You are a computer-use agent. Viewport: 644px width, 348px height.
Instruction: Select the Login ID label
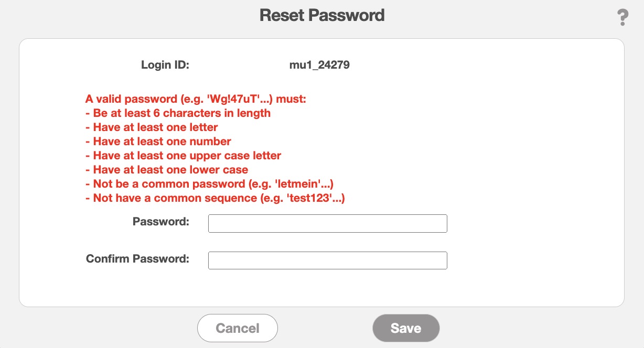coord(165,66)
